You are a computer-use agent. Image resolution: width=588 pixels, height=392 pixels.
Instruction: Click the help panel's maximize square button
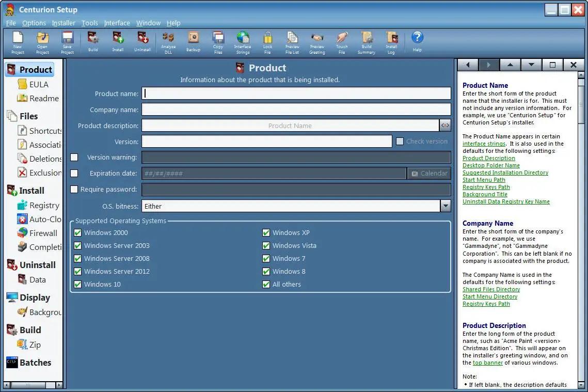coord(552,65)
